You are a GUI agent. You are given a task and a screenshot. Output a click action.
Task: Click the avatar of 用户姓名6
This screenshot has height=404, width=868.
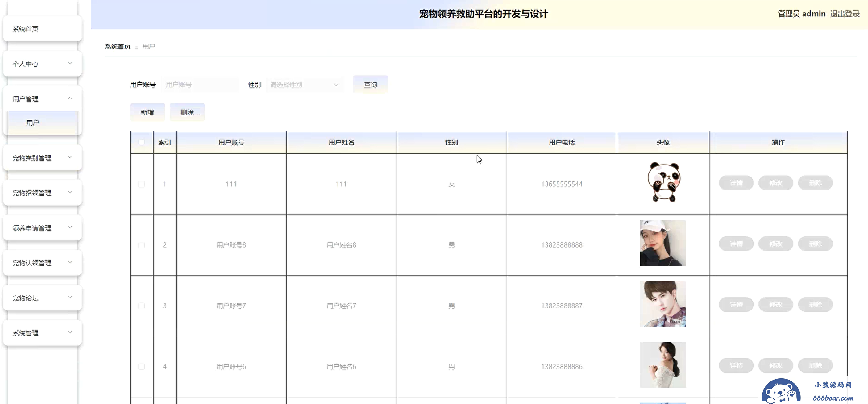(x=663, y=365)
